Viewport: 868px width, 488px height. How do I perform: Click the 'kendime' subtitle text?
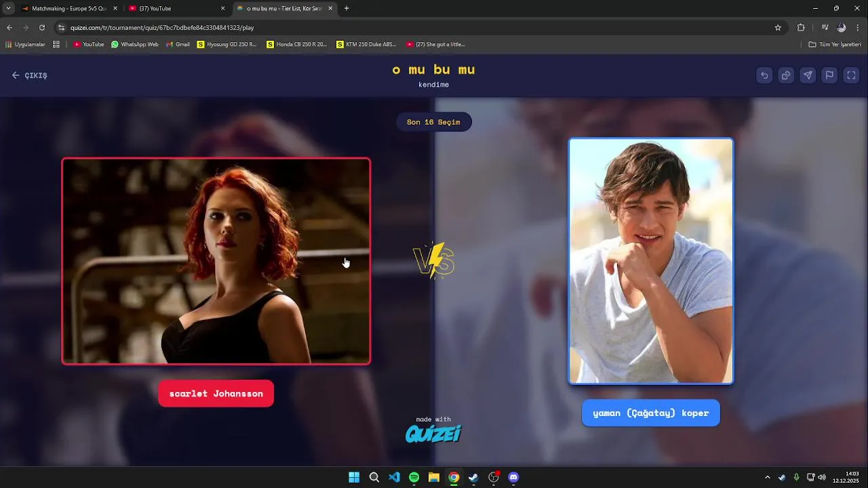point(433,85)
